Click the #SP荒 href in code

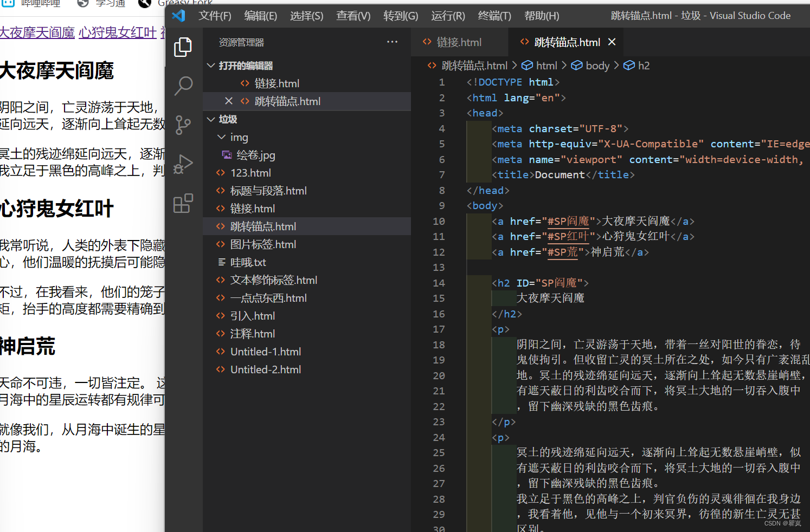tap(563, 252)
